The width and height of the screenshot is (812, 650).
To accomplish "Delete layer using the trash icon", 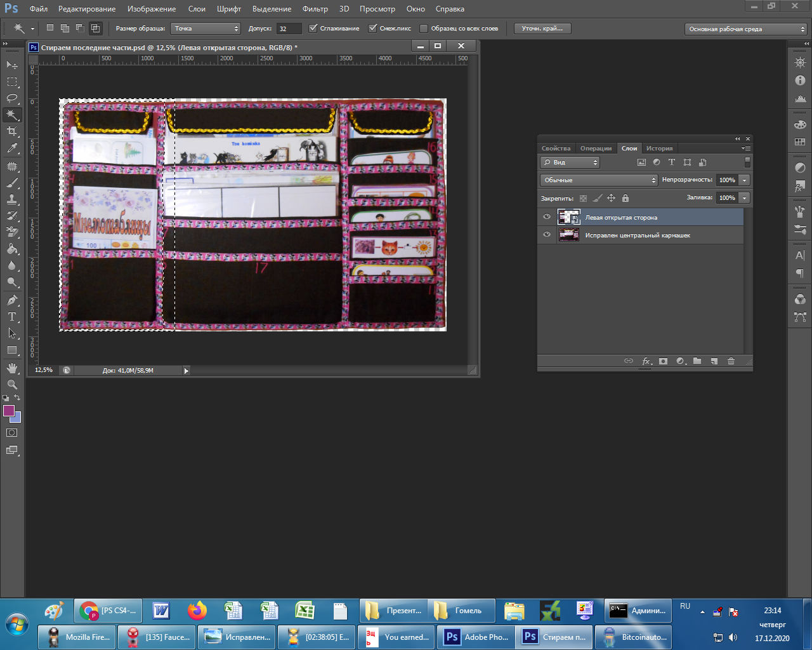I will (x=731, y=361).
